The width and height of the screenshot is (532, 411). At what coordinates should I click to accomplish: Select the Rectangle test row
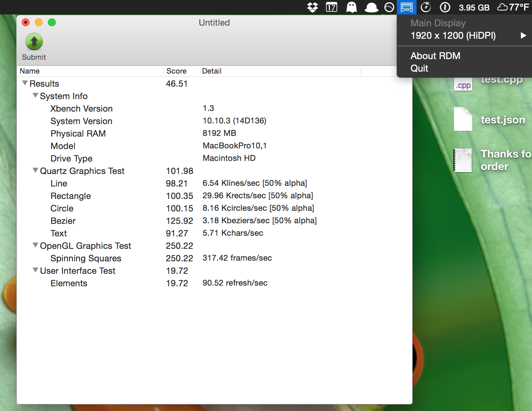[x=215, y=196]
